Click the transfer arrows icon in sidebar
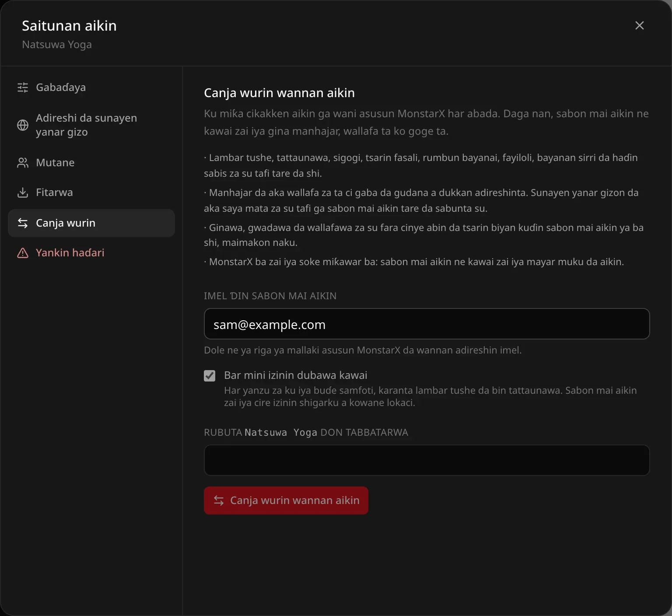 (x=23, y=223)
